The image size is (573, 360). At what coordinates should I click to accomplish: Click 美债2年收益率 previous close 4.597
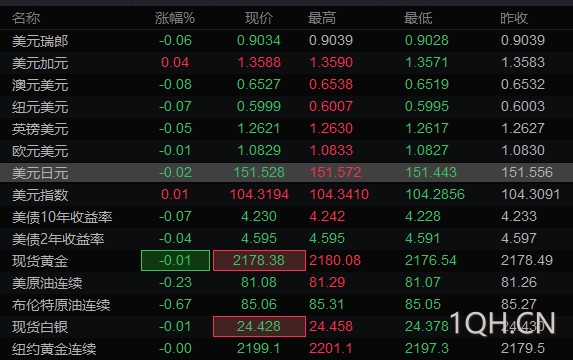[519, 238]
